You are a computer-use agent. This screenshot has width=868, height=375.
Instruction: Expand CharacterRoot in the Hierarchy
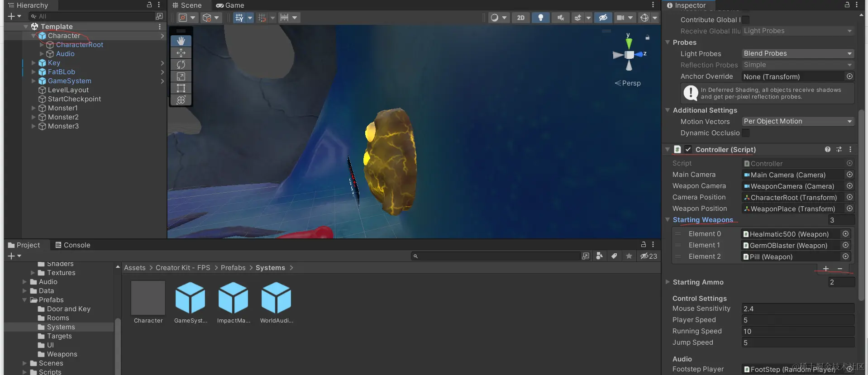42,45
